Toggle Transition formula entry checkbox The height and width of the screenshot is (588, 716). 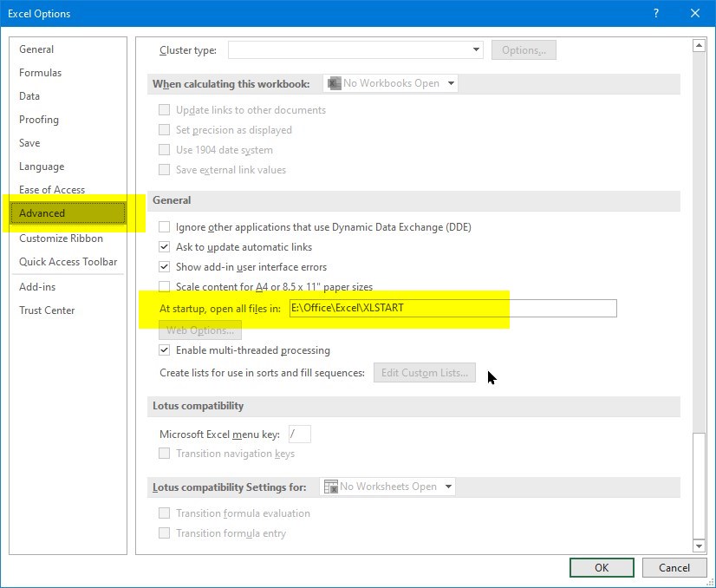[x=164, y=533]
